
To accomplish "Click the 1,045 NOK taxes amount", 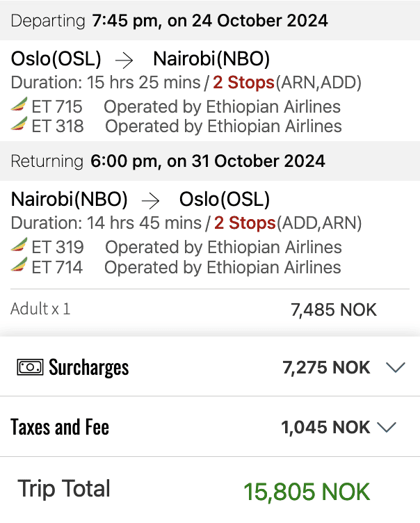I will pos(325,427).
